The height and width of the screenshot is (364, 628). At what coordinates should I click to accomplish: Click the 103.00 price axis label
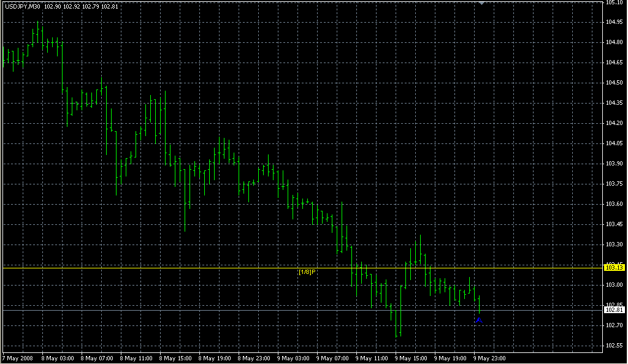point(615,285)
